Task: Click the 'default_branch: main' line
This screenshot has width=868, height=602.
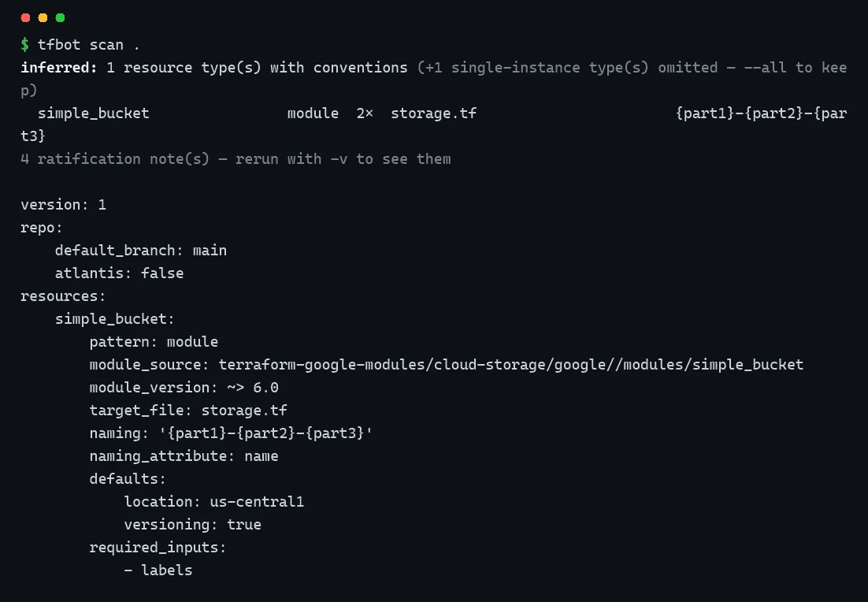Action: point(141,251)
